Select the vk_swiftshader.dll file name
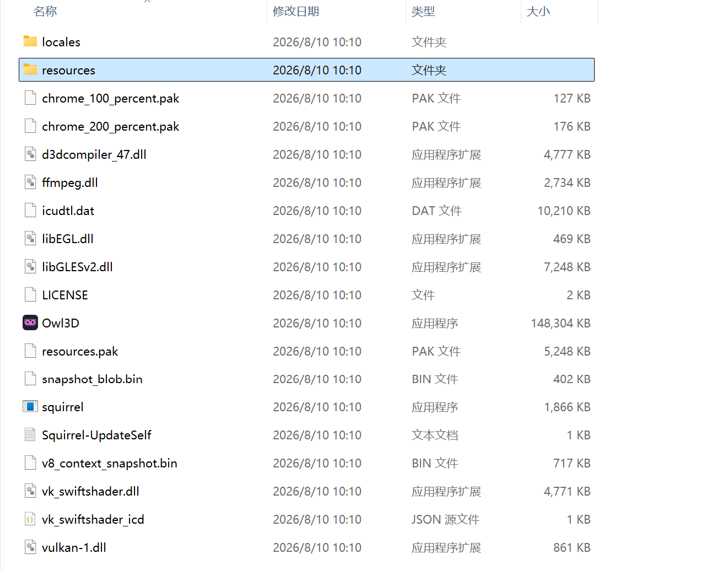The width and height of the screenshot is (728, 570). tap(90, 491)
